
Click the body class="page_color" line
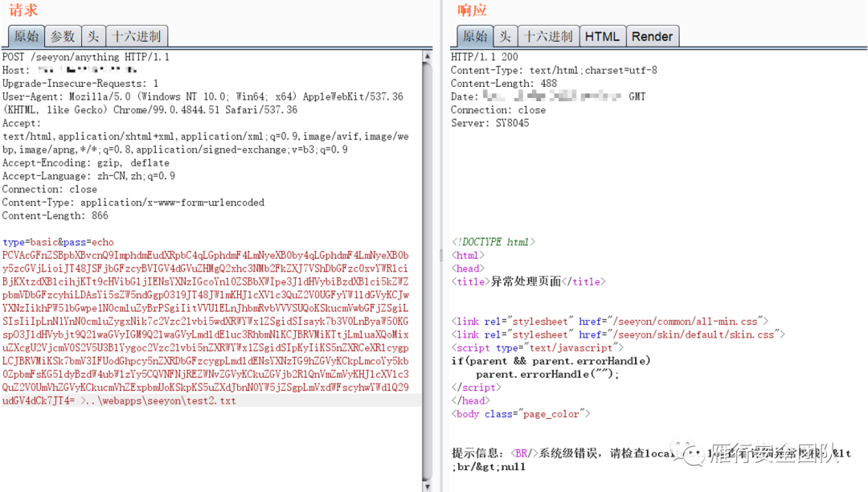521,414
